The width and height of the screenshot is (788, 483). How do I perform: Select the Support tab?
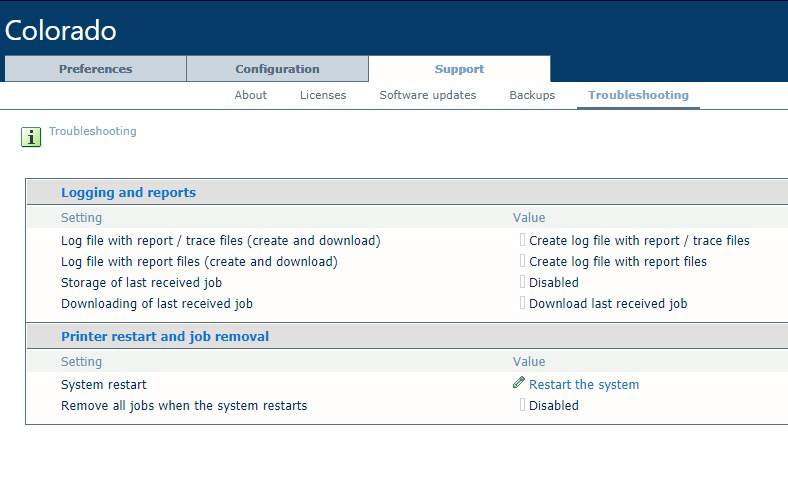click(459, 69)
